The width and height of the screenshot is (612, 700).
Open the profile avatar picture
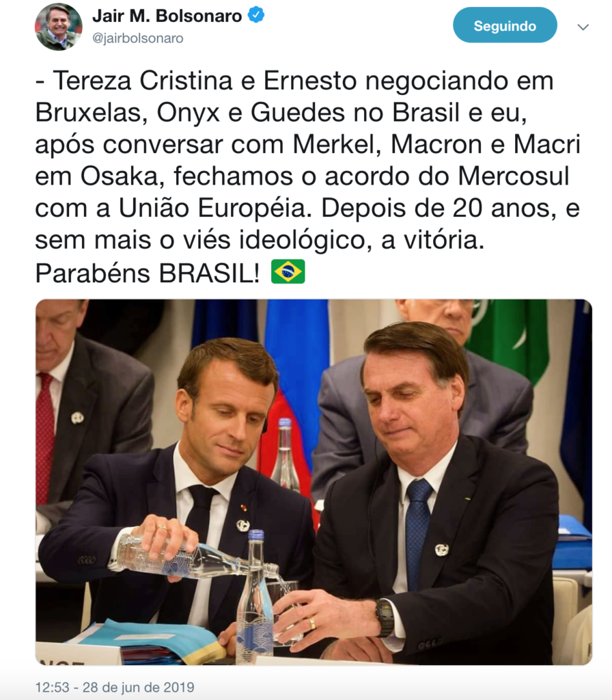pos(59,27)
